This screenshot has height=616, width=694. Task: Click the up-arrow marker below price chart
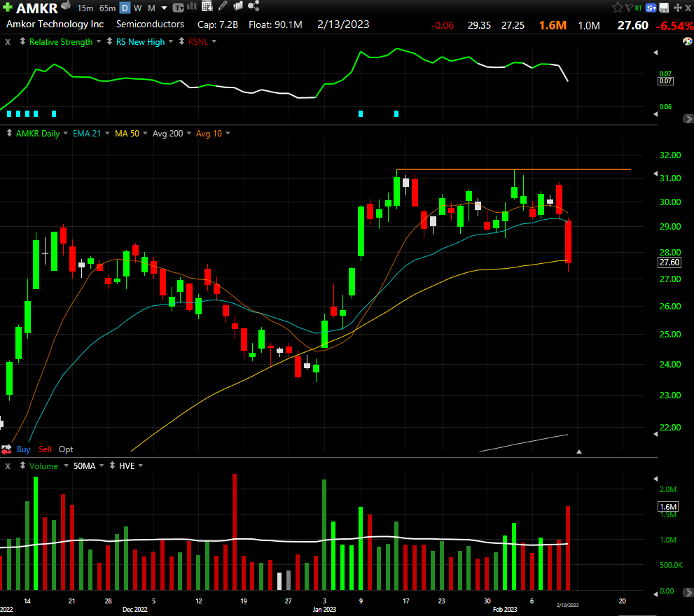coord(579,451)
